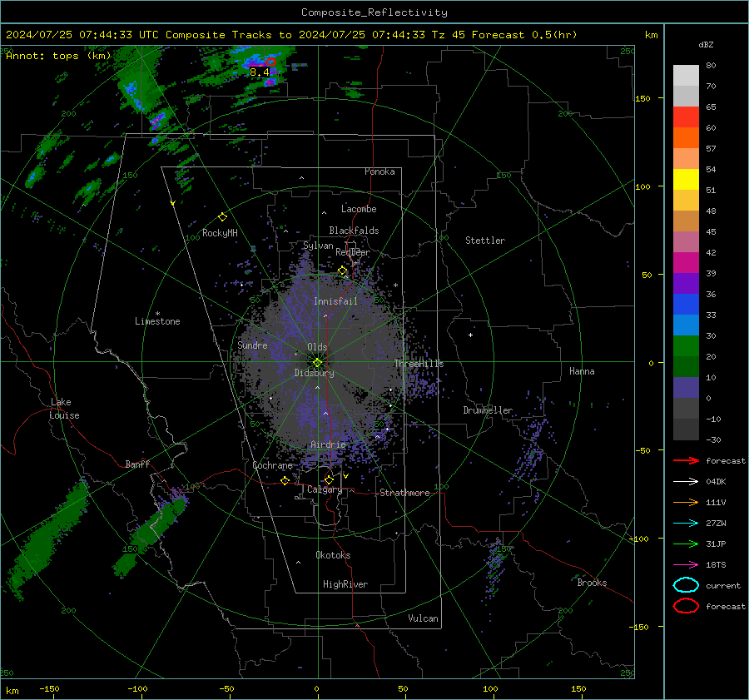The image size is (749, 700).
Task: Click the Ponoka town label
Action: click(x=379, y=171)
